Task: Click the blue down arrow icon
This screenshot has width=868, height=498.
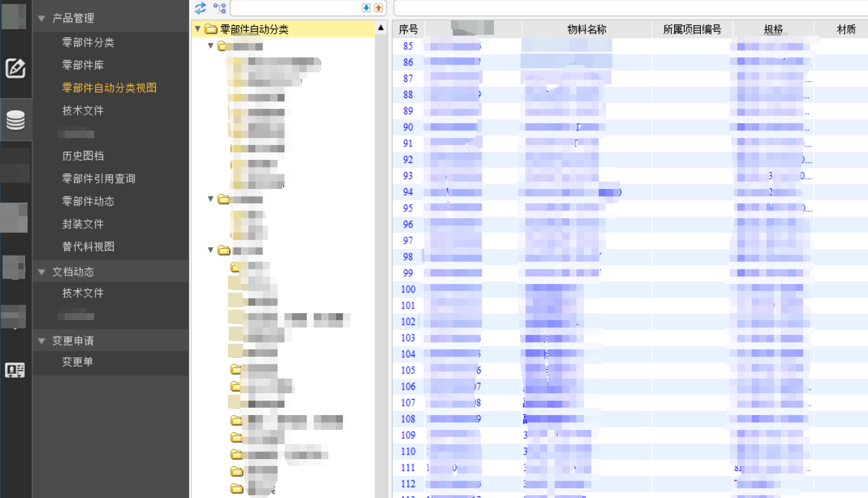Action: click(x=366, y=8)
